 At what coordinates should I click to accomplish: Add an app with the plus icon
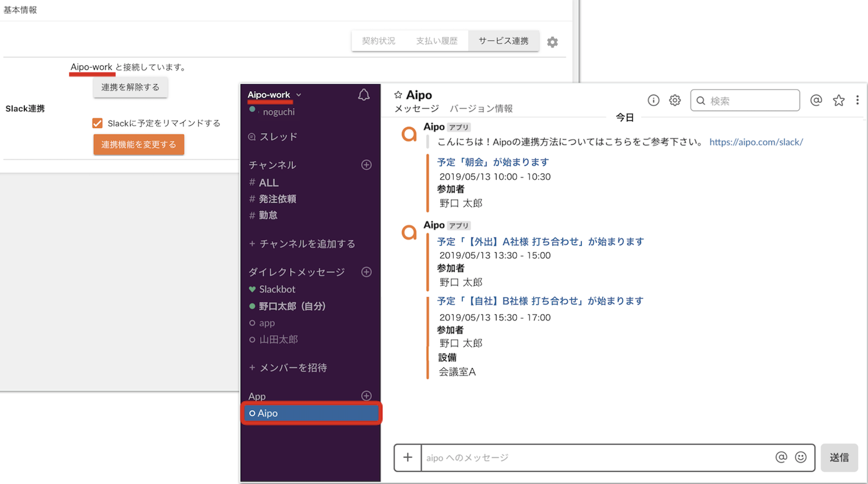[x=366, y=396]
